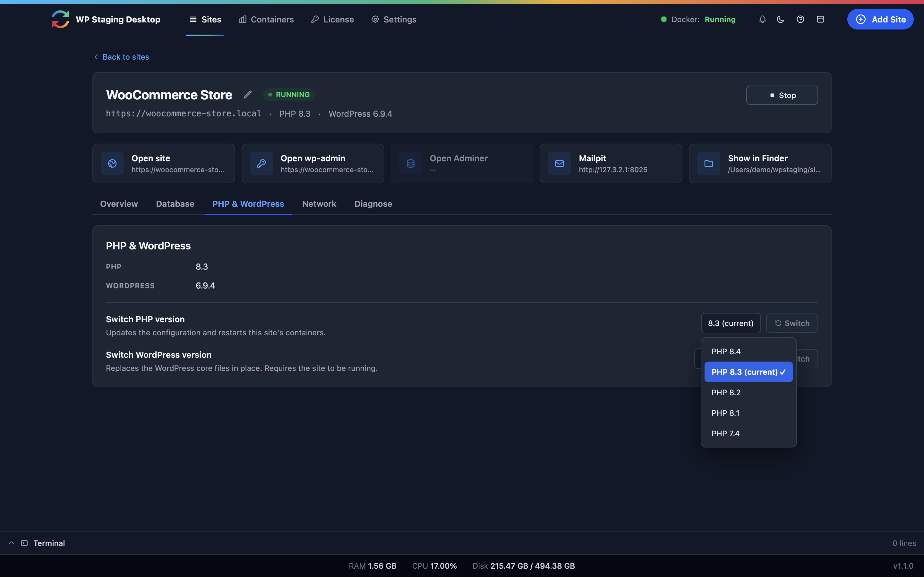
Task: Toggle dark mode moon icon
Action: [x=781, y=20]
